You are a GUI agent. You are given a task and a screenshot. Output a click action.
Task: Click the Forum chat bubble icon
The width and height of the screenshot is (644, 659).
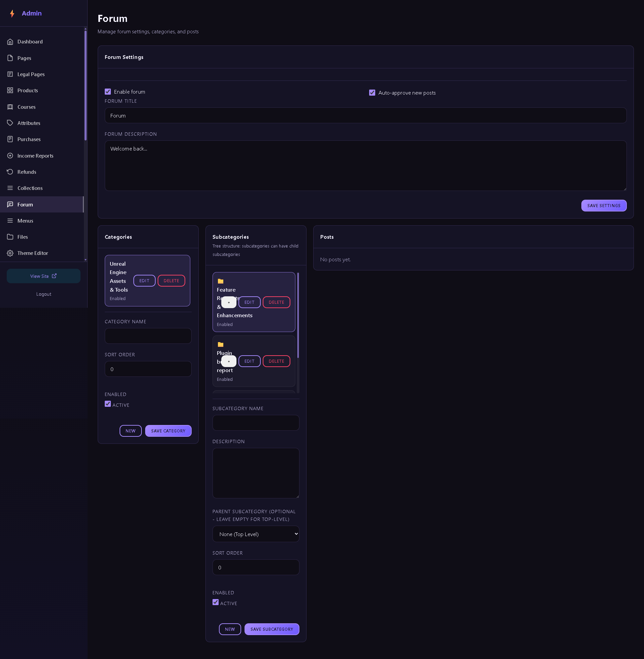point(10,204)
